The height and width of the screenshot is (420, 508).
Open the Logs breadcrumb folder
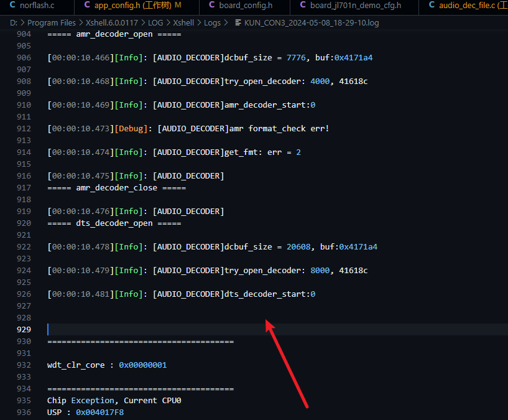[x=212, y=22]
